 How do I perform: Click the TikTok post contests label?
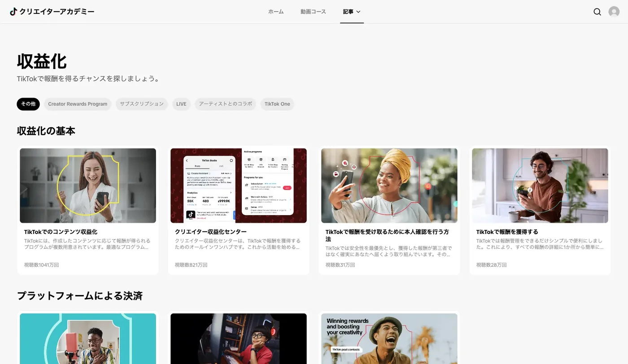[346, 350]
